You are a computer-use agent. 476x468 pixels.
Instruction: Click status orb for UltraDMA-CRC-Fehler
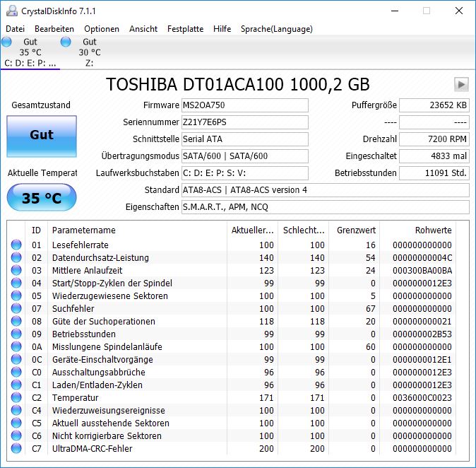pyautogui.click(x=16, y=448)
